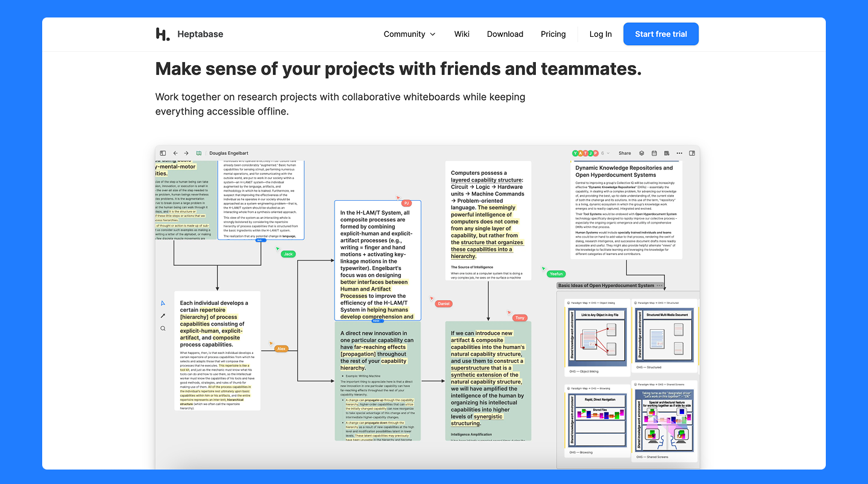Select the Dynamic Knowledge Repositories card
Image resolution: width=868 pixels, height=484 pixels.
pyautogui.click(x=626, y=210)
